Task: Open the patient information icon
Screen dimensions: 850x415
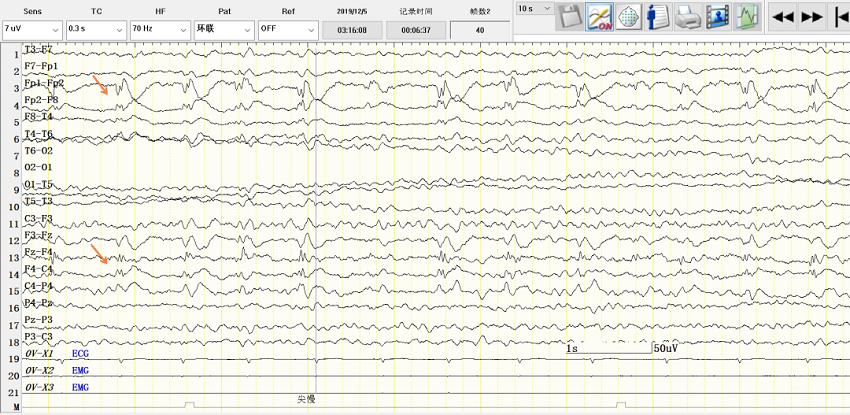Action: pos(658,16)
